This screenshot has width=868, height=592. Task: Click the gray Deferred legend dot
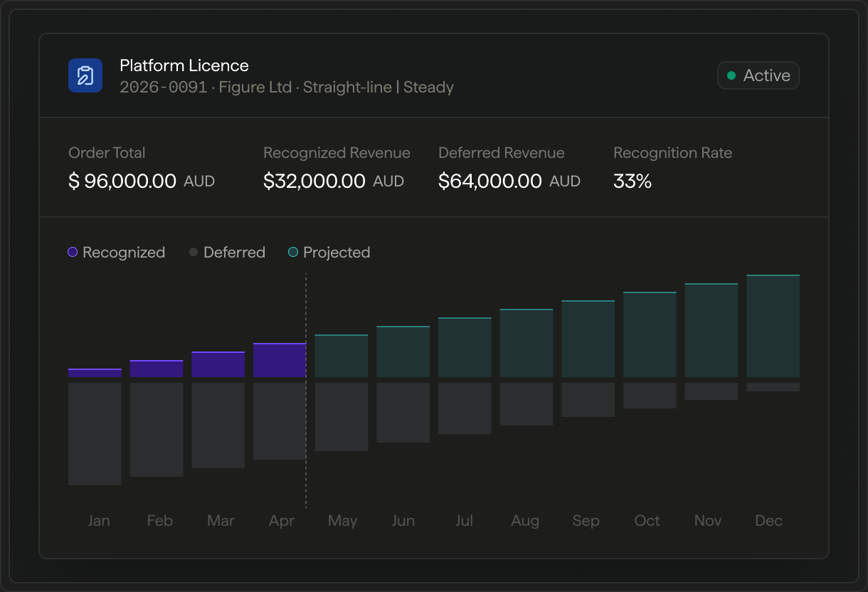[194, 252]
